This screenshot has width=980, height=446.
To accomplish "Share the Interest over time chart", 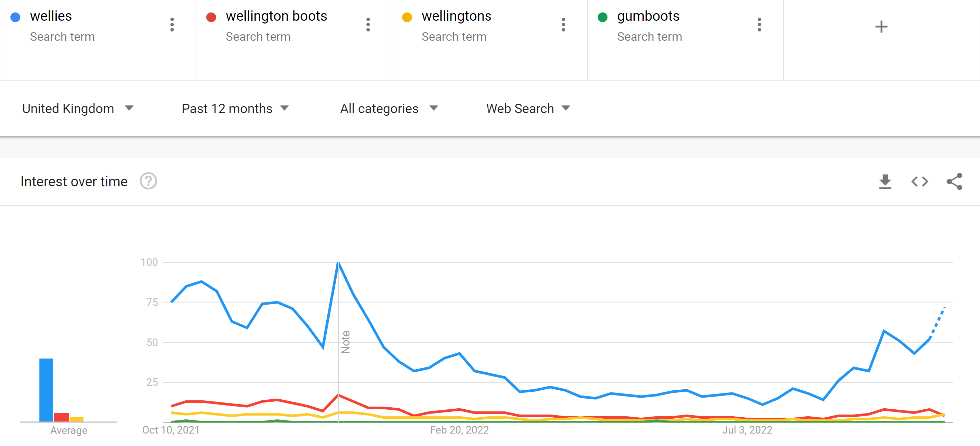I will coord(954,182).
